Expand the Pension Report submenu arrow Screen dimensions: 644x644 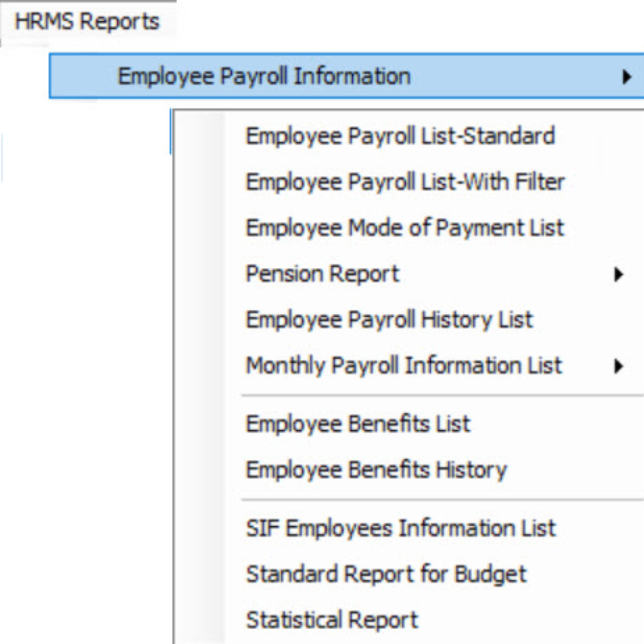[x=618, y=275]
